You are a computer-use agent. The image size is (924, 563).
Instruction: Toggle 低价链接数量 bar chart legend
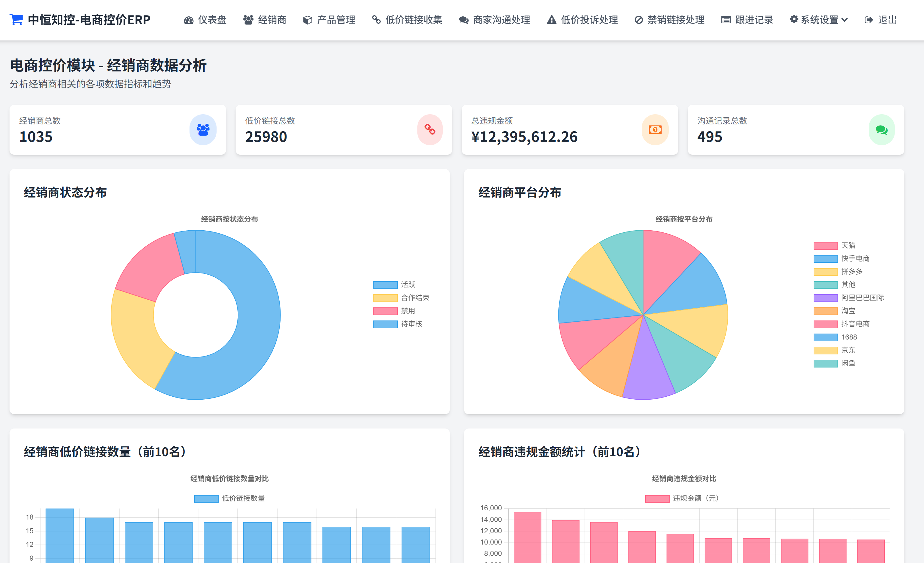coord(229,498)
